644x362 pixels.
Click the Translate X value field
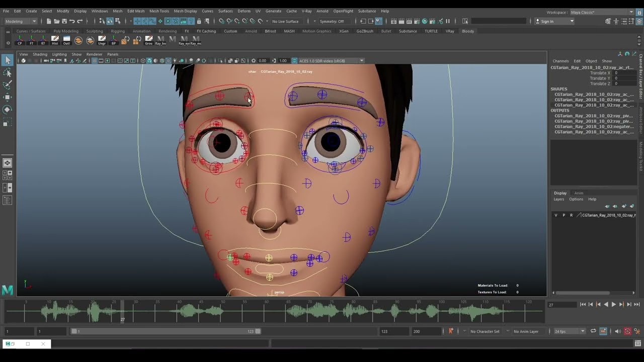point(624,73)
